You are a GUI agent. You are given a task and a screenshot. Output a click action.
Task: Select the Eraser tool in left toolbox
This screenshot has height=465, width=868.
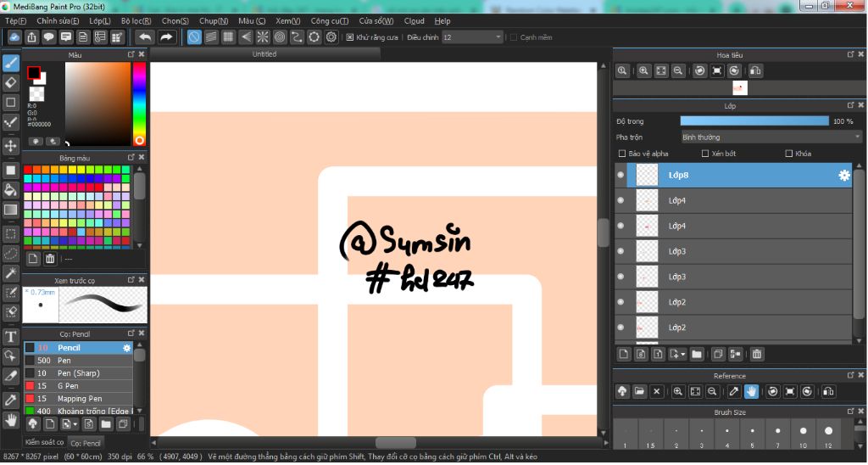point(10,82)
